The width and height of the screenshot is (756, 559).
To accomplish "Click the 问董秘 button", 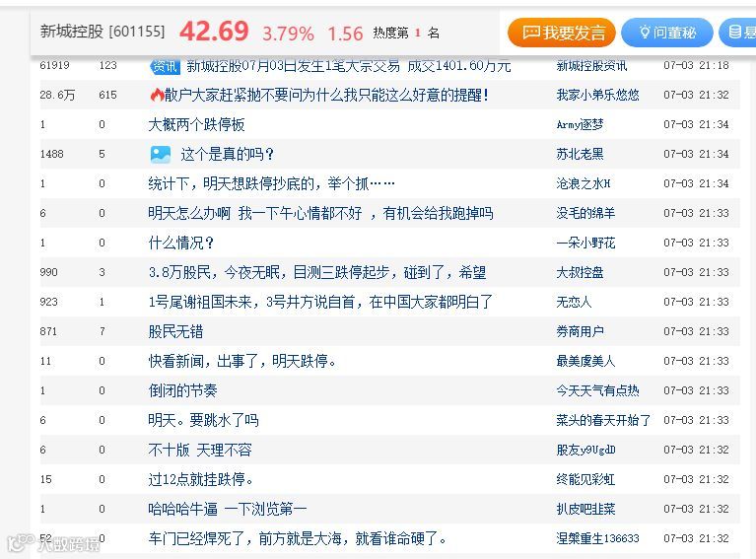I will 667,33.
